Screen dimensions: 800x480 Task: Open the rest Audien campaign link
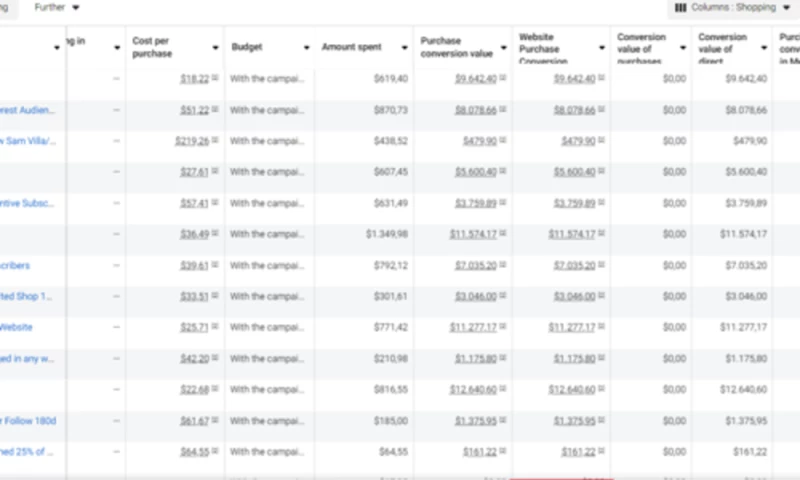28,110
